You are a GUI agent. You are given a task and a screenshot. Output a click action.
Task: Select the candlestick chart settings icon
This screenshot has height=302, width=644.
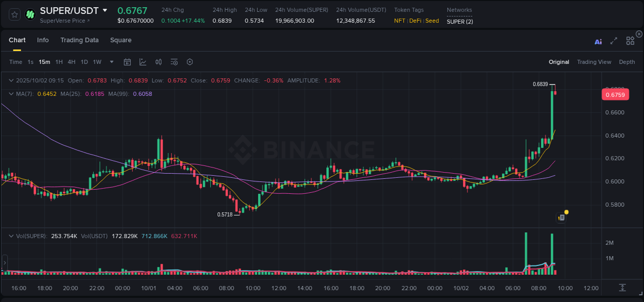pyautogui.click(x=159, y=62)
